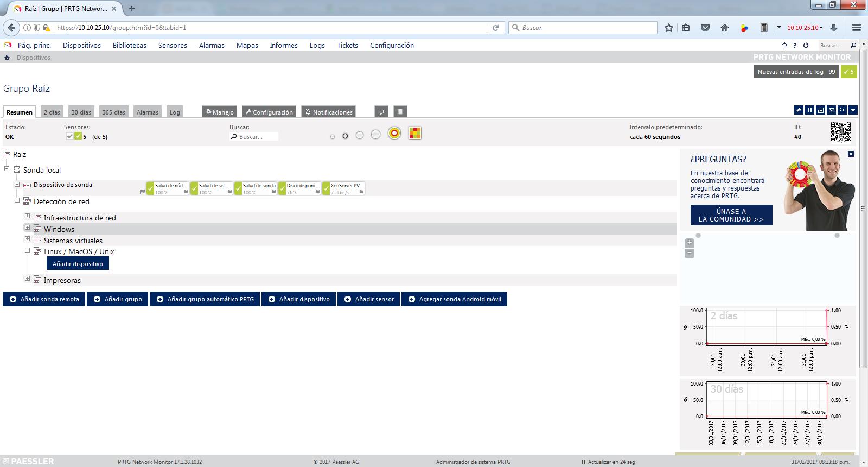The height and width of the screenshot is (467, 868).
Task: Click the Sonda local probe icon
Action: click(17, 170)
